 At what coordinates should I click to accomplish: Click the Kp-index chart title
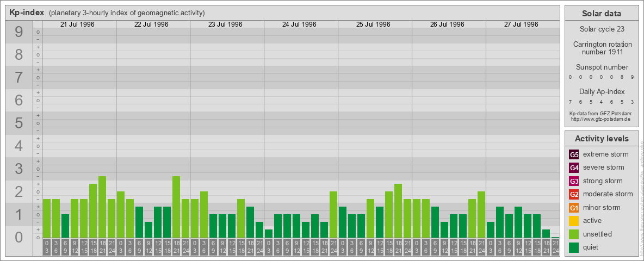tap(27, 13)
